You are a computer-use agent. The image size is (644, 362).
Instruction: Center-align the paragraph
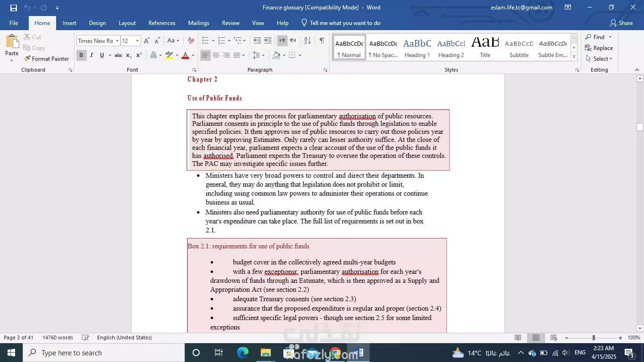[216, 56]
